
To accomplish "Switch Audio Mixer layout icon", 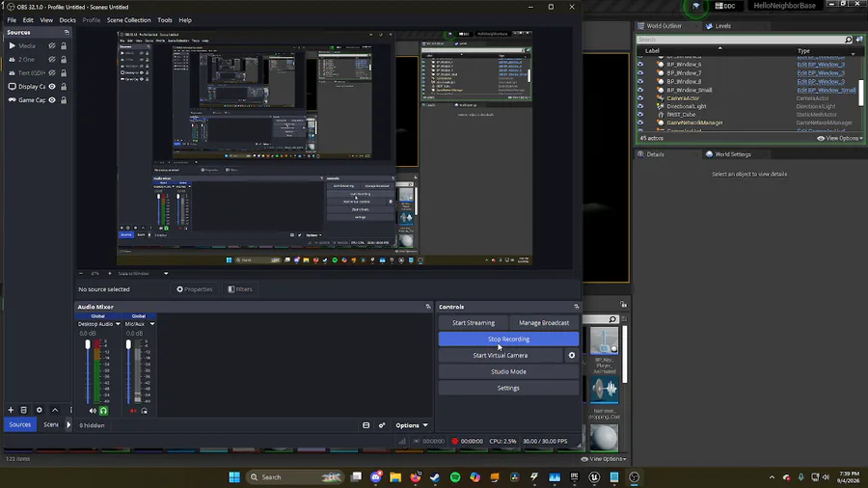I will point(366,425).
